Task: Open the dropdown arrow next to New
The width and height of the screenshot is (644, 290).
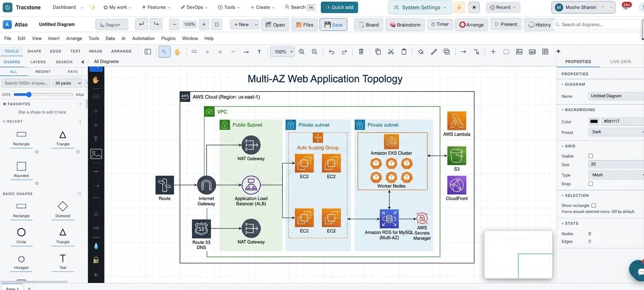Action: coord(256,25)
